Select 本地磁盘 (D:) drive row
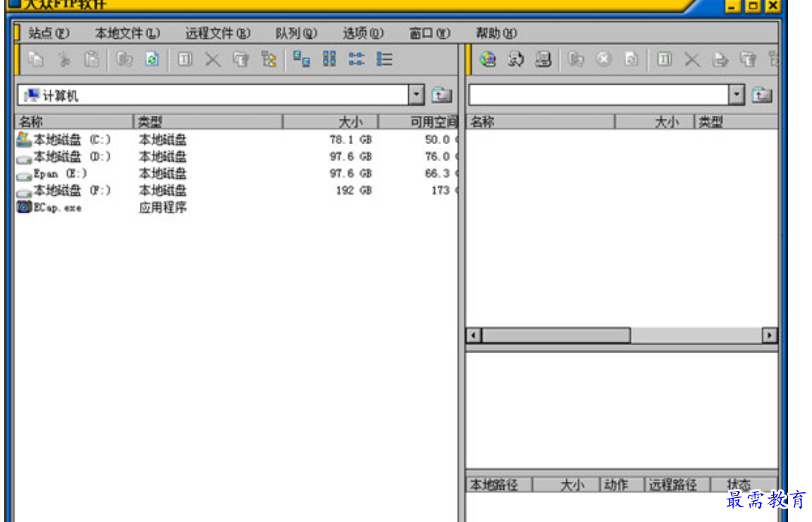Viewport: 812px width, 522px height. point(236,156)
